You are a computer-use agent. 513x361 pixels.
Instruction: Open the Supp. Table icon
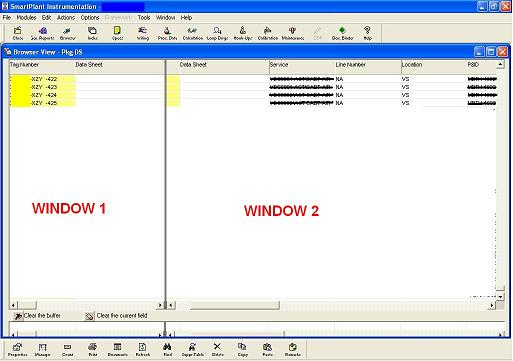(x=192, y=350)
